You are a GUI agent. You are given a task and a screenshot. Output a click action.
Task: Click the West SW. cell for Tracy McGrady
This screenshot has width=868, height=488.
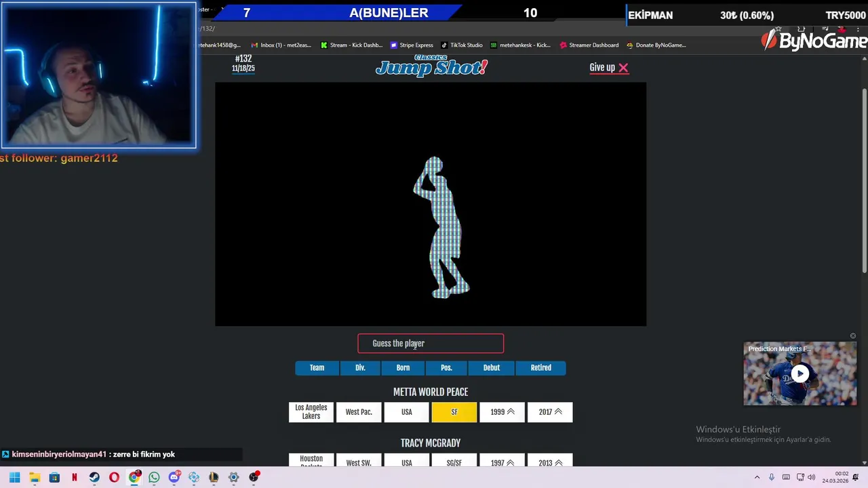359,462
